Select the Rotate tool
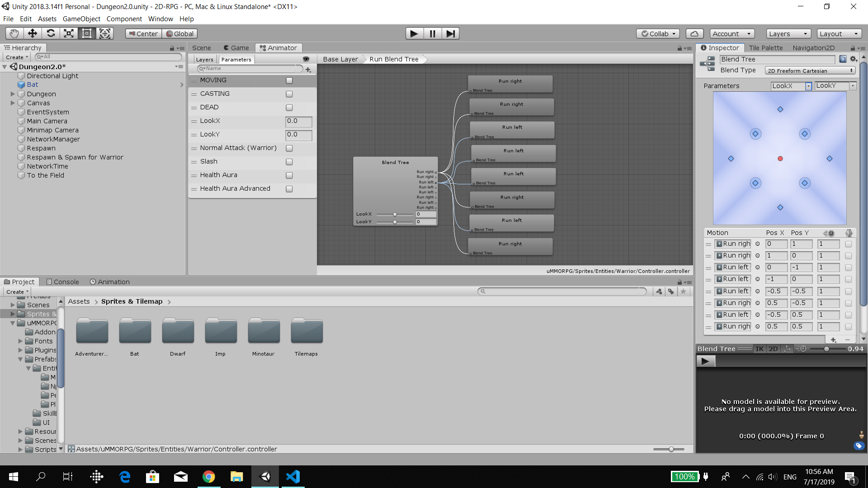Viewport: 868px width, 488px height. point(51,33)
